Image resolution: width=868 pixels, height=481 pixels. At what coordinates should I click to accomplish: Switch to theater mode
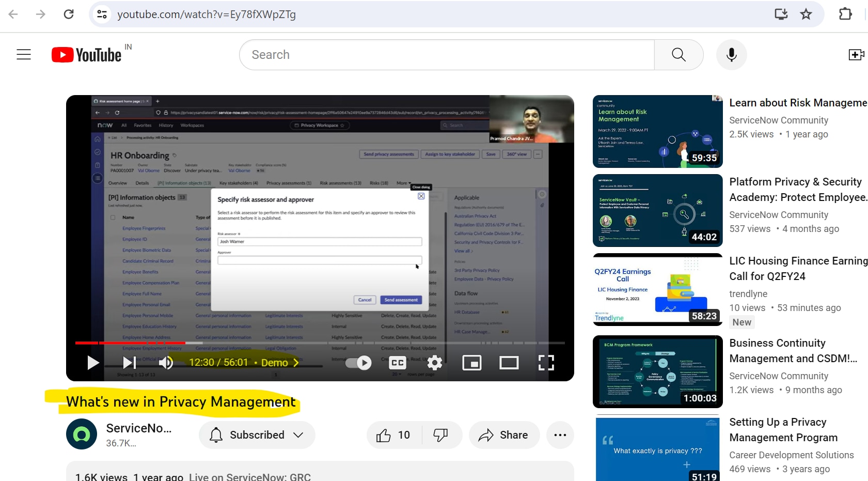[508, 363]
